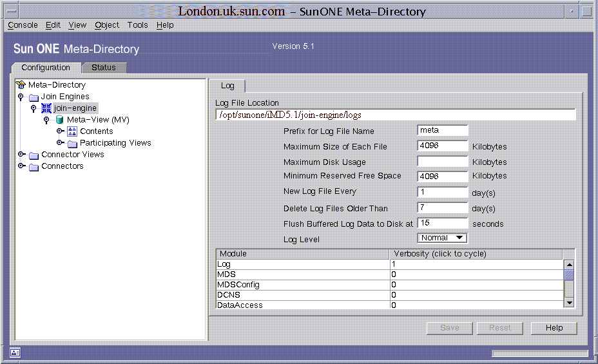Viewport: 598px width, 364px height.
Task: Click the Meta-Directory root tree icon
Action: pyautogui.click(x=21, y=84)
